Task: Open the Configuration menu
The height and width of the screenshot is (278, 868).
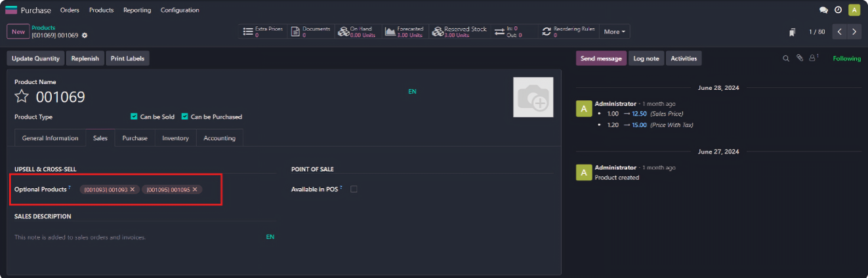Action: (180, 10)
